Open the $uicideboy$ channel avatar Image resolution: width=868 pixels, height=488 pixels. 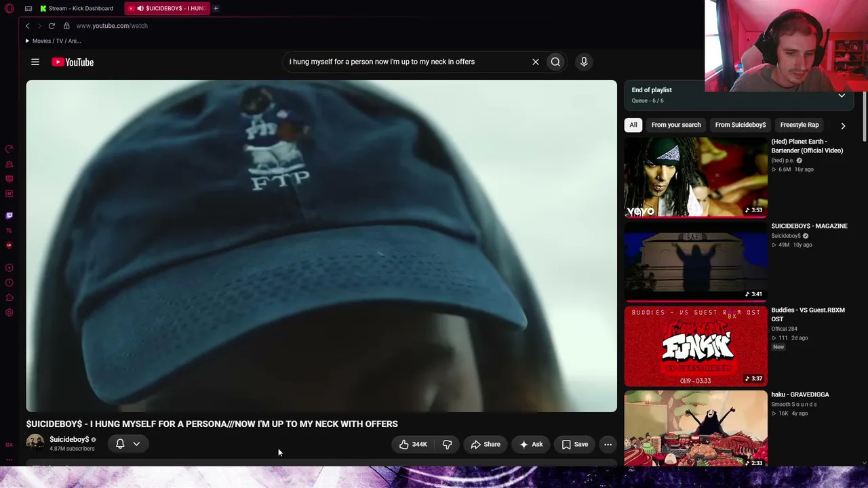pos(35,443)
